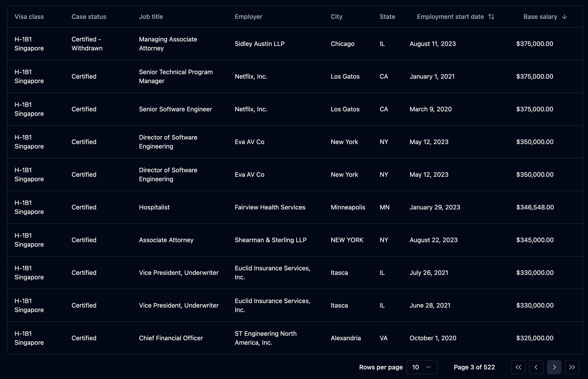The width and height of the screenshot is (588, 379).
Task: Select Associate Attorney job title cell
Action: point(166,240)
